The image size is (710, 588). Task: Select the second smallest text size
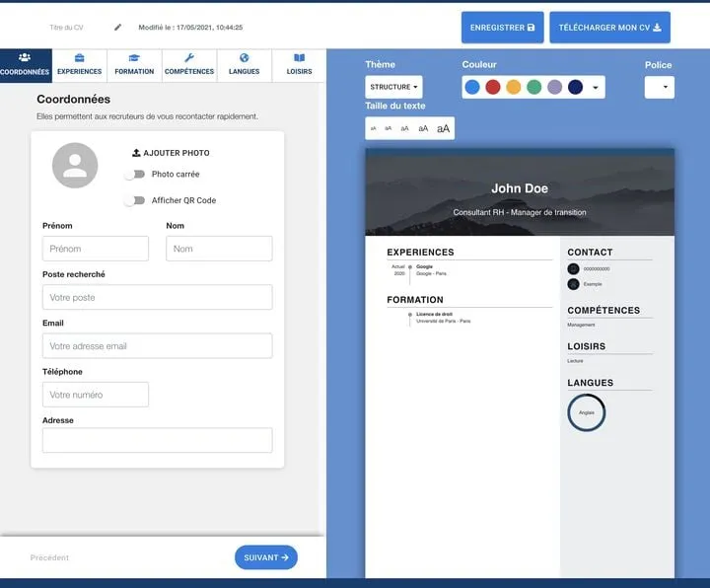tap(389, 128)
